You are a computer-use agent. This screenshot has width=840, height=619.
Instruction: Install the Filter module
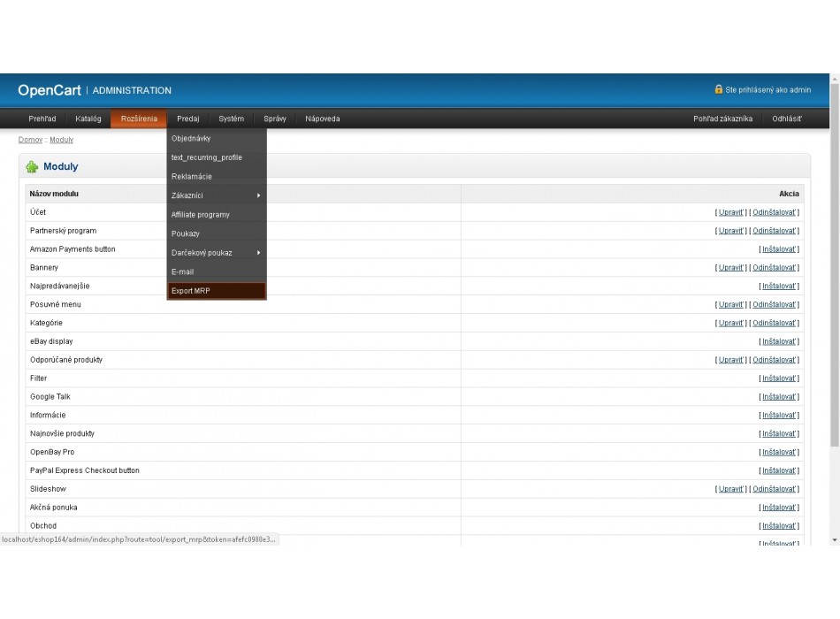tap(779, 378)
